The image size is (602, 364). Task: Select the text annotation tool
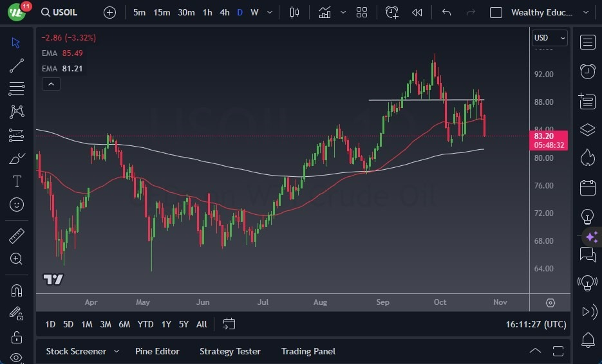pyautogui.click(x=17, y=181)
